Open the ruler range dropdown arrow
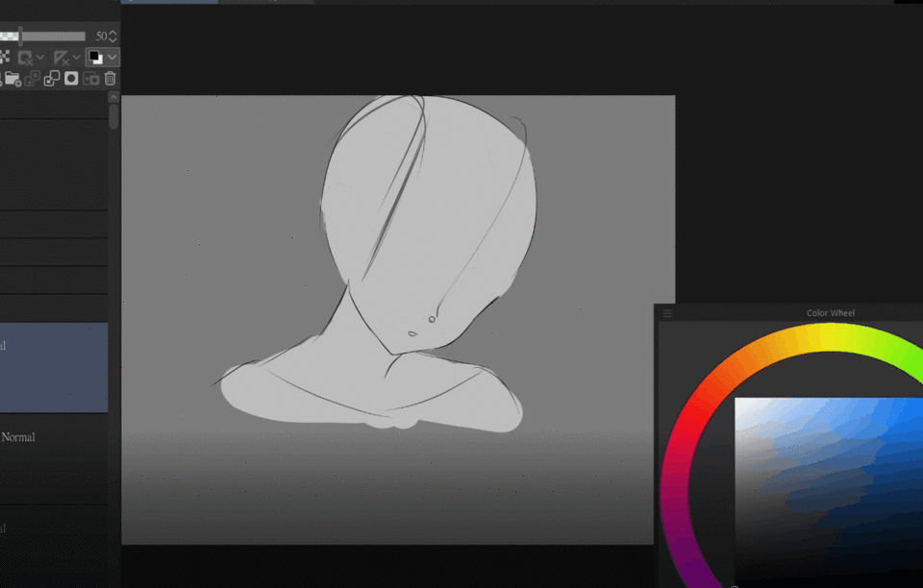The height and width of the screenshot is (588, 923). tap(76, 58)
